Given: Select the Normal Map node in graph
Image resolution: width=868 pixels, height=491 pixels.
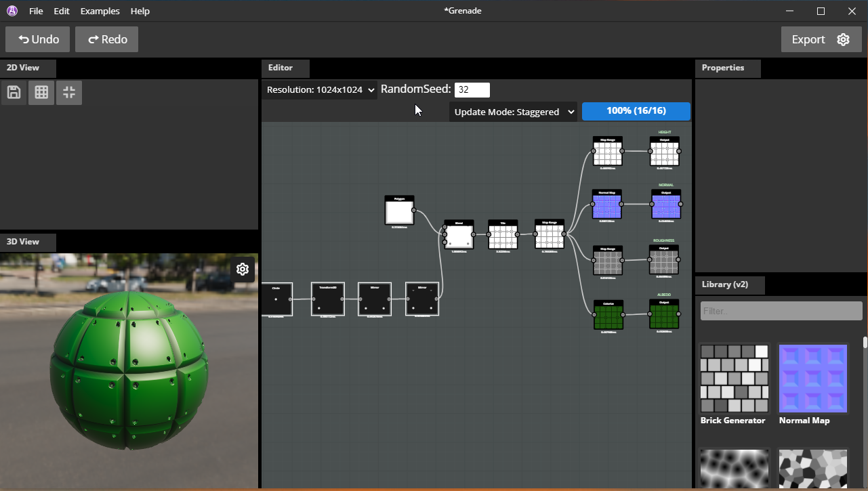Looking at the screenshot, I should pos(606,206).
